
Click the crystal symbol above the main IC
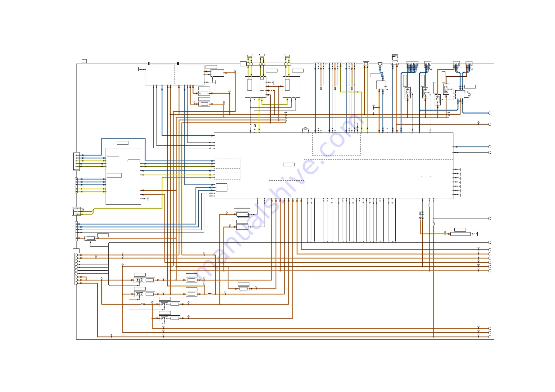[305, 128]
